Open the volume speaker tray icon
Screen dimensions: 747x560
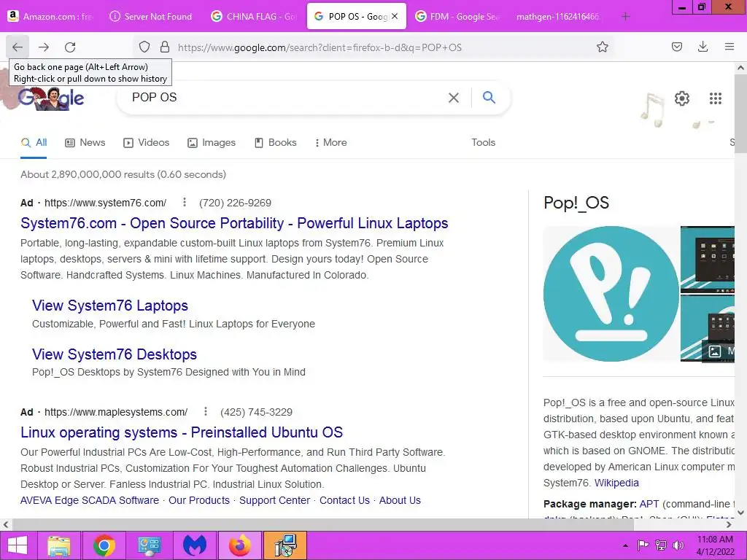pos(678,545)
